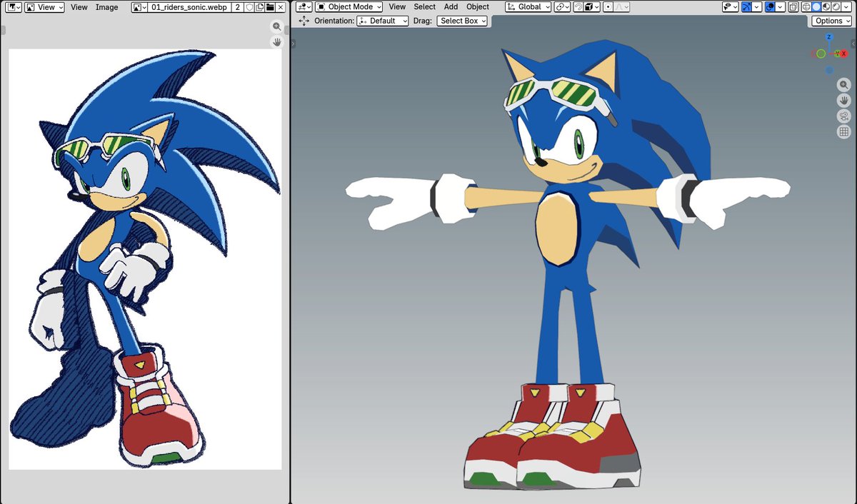Open the 3D Viewport View menu

pyautogui.click(x=397, y=7)
